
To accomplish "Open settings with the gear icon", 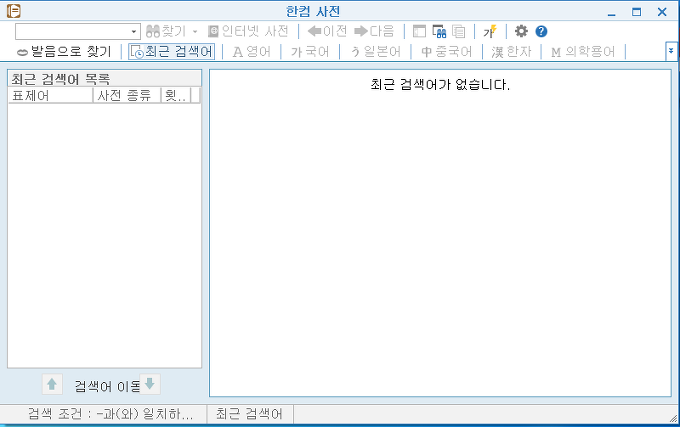I will click(521, 31).
